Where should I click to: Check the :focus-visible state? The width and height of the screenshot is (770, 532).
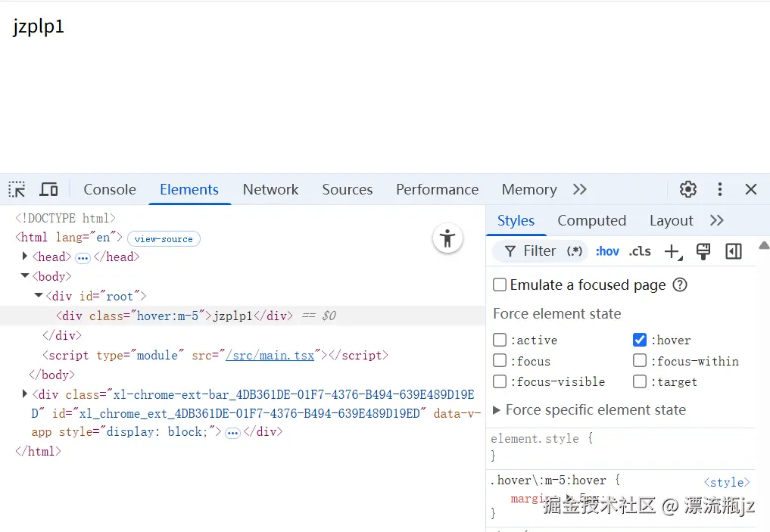pyautogui.click(x=500, y=381)
